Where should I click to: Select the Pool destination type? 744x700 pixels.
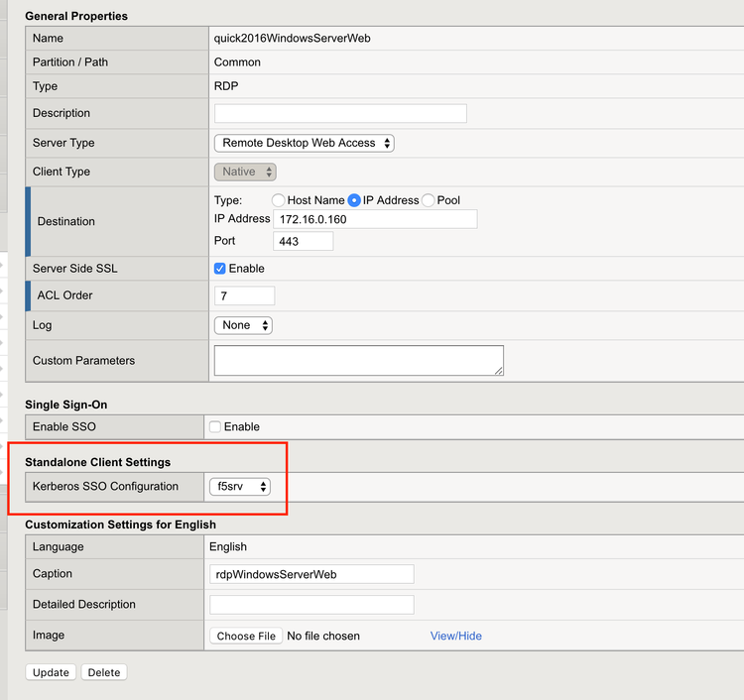pos(429,200)
